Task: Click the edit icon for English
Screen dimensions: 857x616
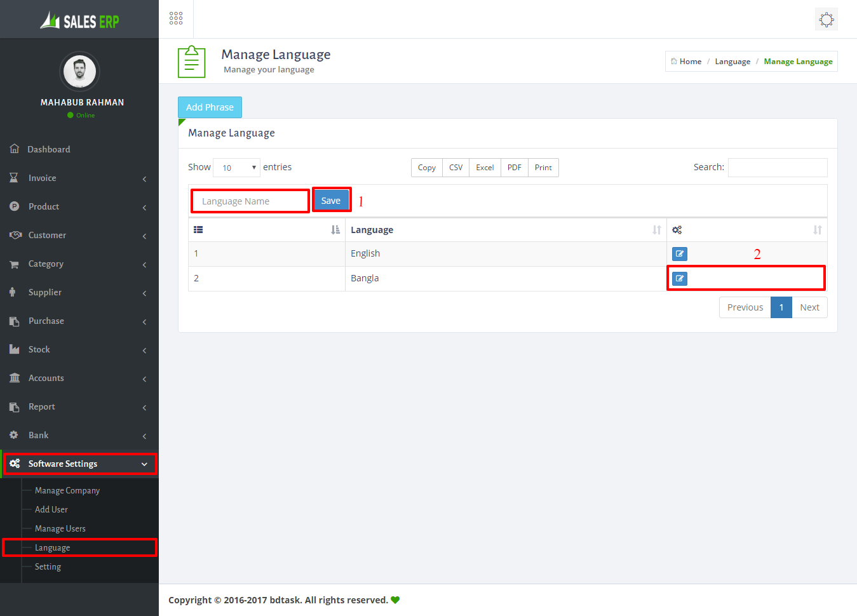Action: pyautogui.click(x=679, y=254)
